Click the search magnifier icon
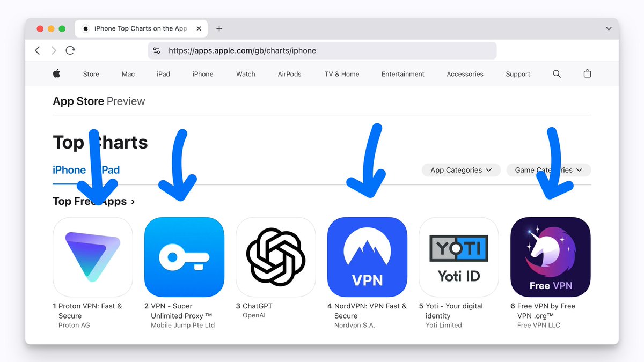This screenshot has height=362, width=644. pyautogui.click(x=557, y=74)
